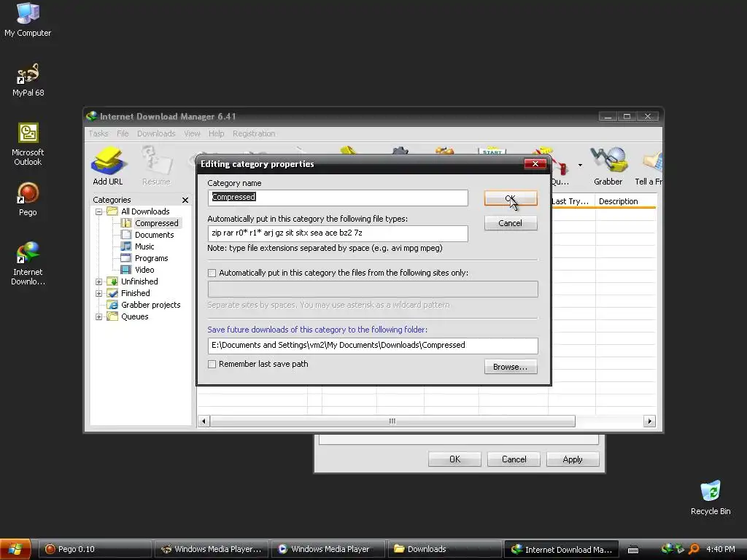Click the search magnifier tray icon
Image resolution: width=747 pixels, height=560 pixels.
pyautogui.click(x=694, y=549)
